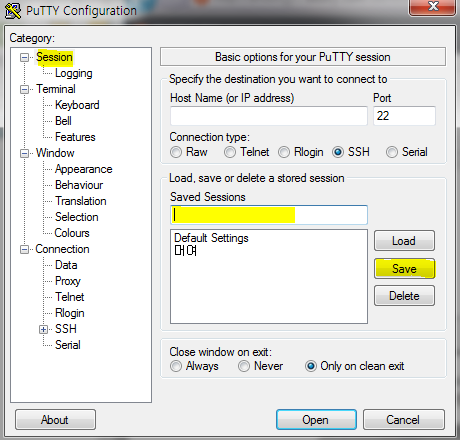Viewport: 460px width, 440px height.
Task: Select Default Settings in sessions list
Action: pos(211,238)
